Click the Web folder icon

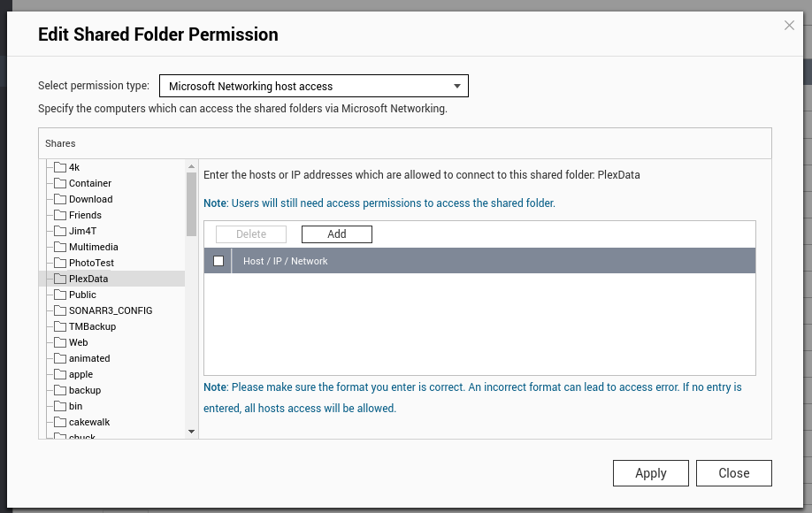pos(60,342)
